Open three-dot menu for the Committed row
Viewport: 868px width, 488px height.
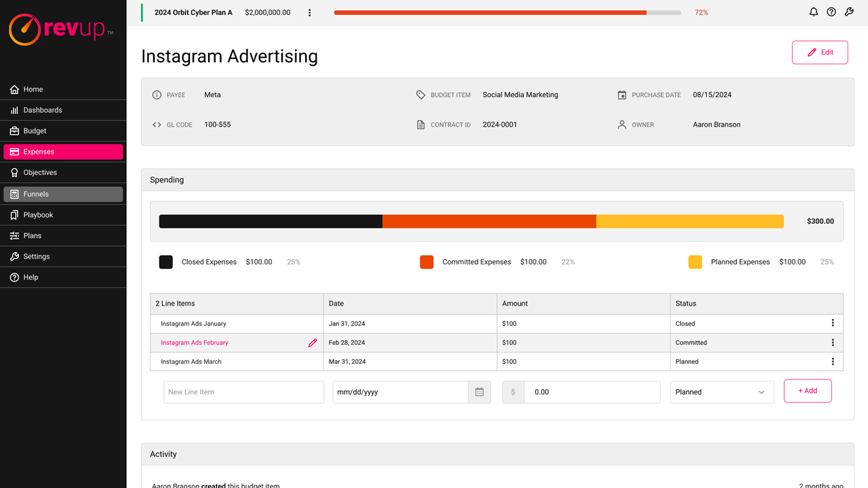833,342
